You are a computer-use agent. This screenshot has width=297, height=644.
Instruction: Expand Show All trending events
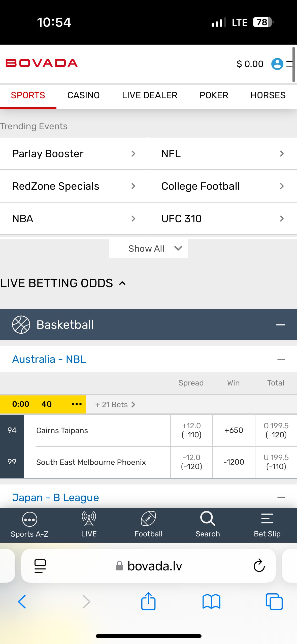coord(148,248)
